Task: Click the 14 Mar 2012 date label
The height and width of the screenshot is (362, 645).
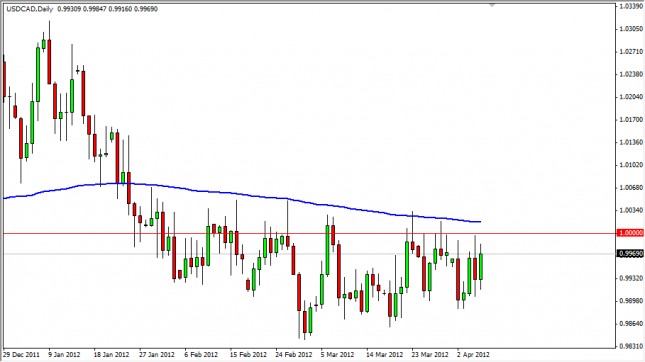Action: [385, 354]
